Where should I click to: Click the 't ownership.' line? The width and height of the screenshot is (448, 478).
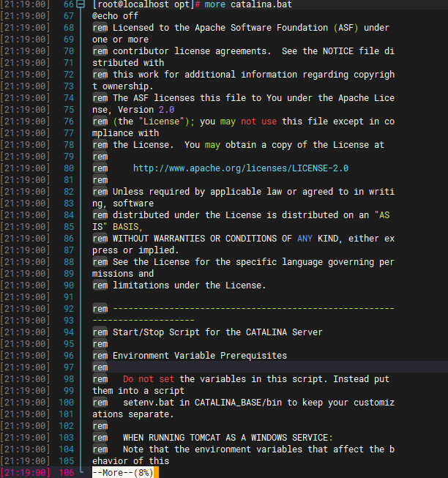(x=123, y=86)
